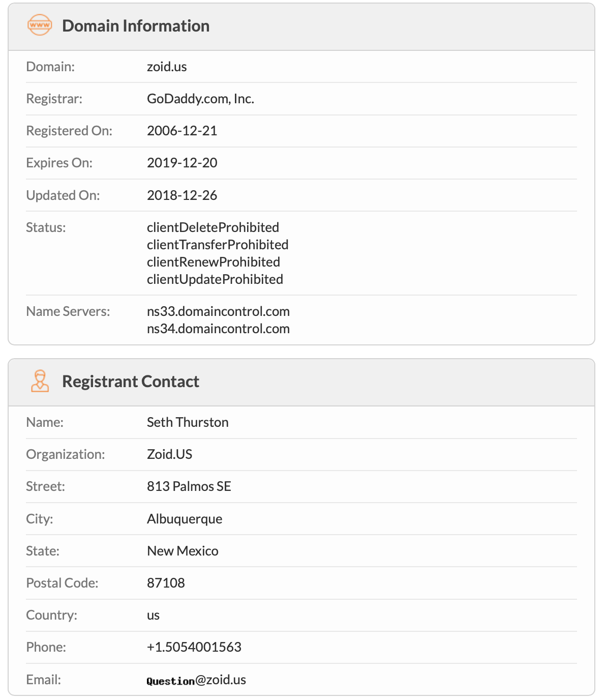Click the clientDeleteProhibited status

(213, 227)
